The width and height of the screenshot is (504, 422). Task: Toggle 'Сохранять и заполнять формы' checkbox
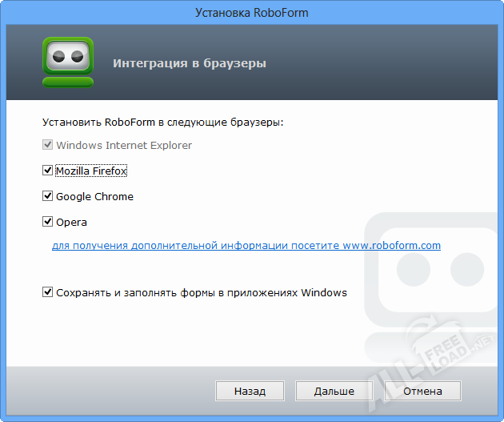(48, 292)
